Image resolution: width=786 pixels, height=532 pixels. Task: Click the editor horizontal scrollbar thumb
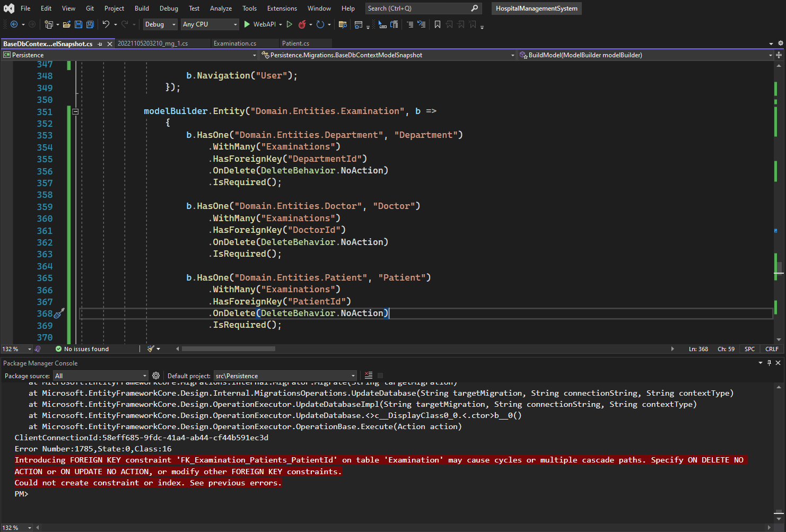tap(228, 349)
